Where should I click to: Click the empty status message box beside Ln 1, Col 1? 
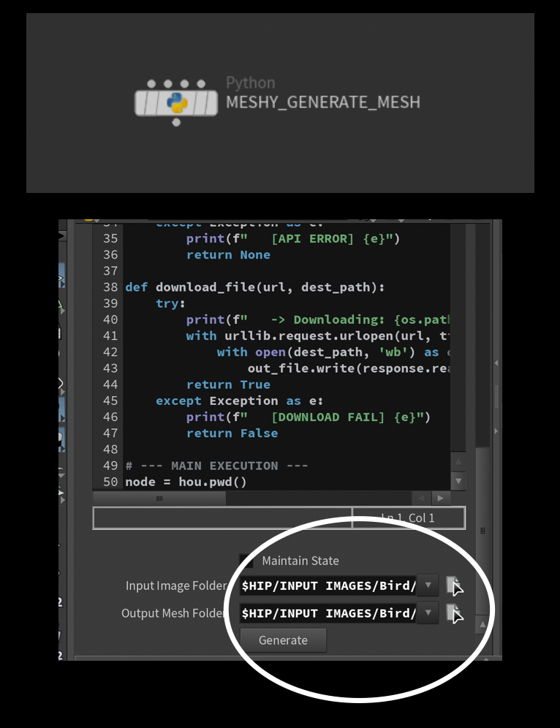(222, 517)
